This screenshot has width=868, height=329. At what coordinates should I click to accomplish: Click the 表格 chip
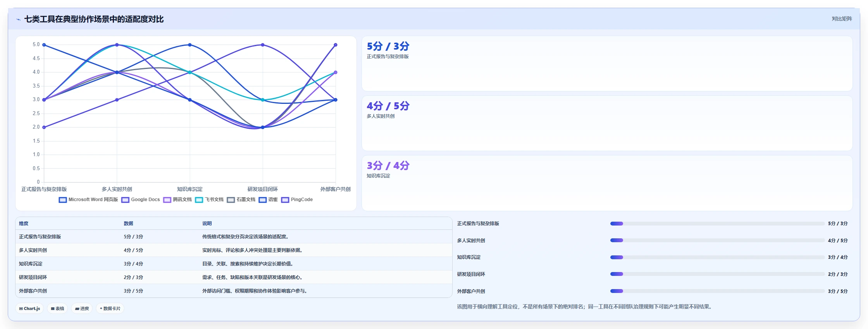57,308
